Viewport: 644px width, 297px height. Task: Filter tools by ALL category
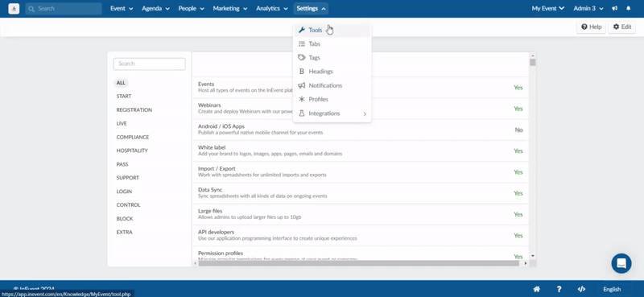pyautogui.click(x=121, y=83)
